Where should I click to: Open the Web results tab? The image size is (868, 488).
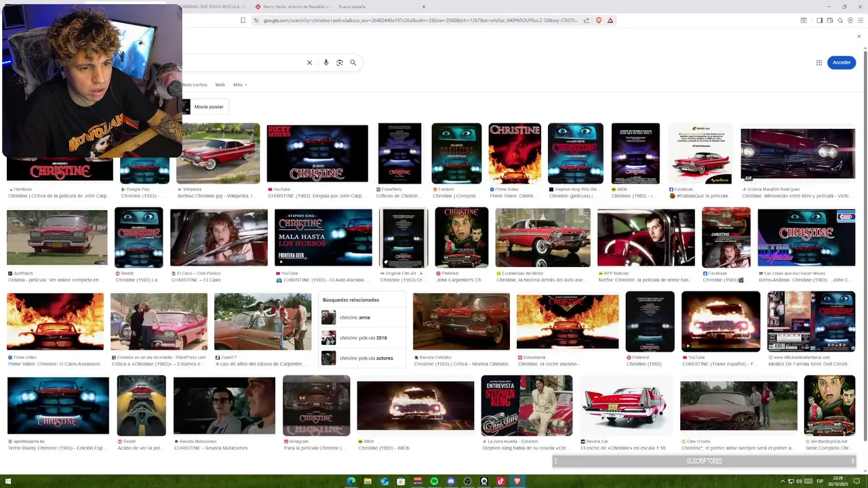coord(220,85)
